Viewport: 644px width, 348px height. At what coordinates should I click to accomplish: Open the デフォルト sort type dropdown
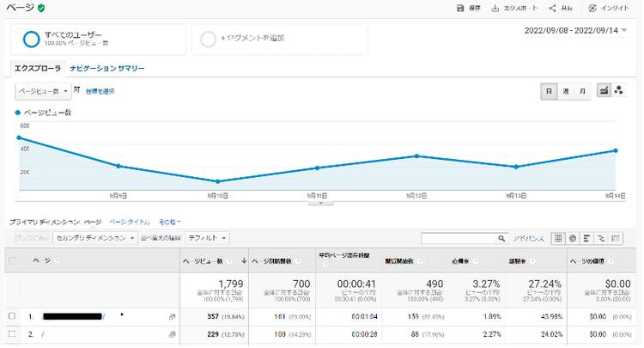[x=208, y=238]
